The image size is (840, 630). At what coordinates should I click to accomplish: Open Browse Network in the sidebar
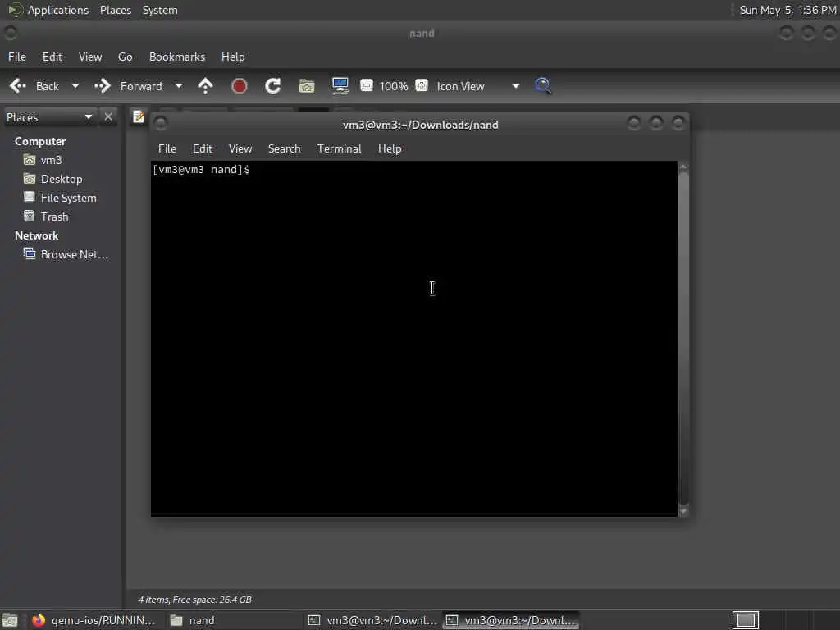pos(75,254)
